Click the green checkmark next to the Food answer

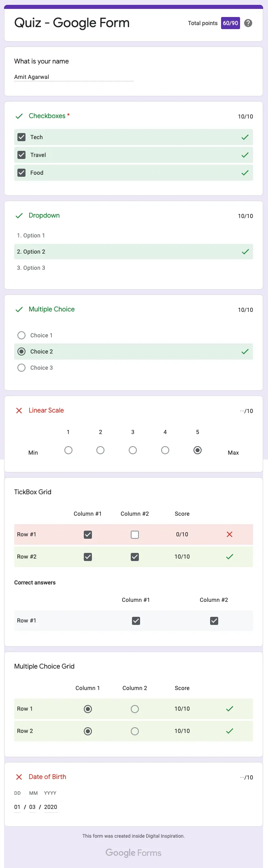click(245, 172)
